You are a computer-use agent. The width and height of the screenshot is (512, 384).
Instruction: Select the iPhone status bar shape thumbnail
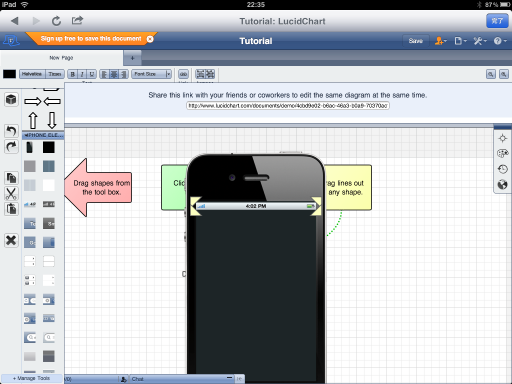click(x=30, y=204)
